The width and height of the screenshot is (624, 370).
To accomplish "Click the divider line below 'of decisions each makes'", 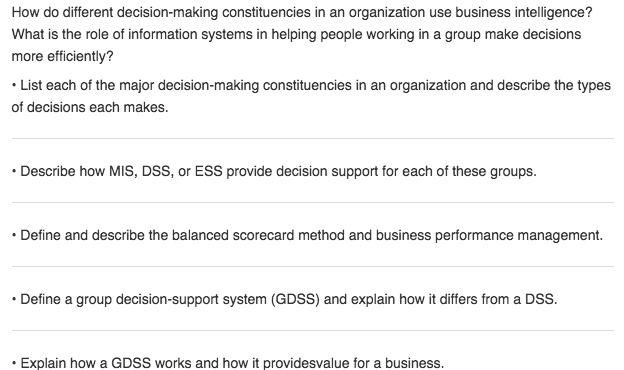I will [313, 139].
